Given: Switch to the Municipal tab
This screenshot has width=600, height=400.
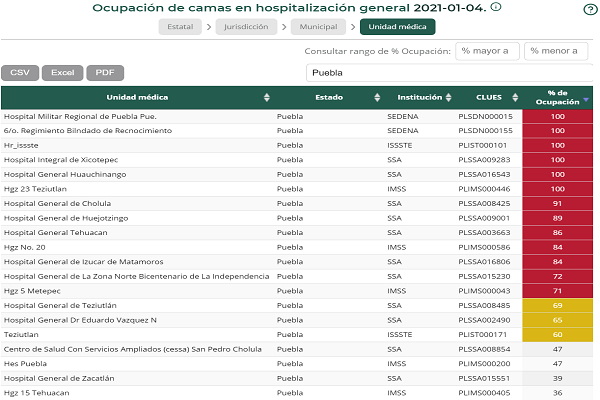Looking at the screenshot, I should click(318, 27).
